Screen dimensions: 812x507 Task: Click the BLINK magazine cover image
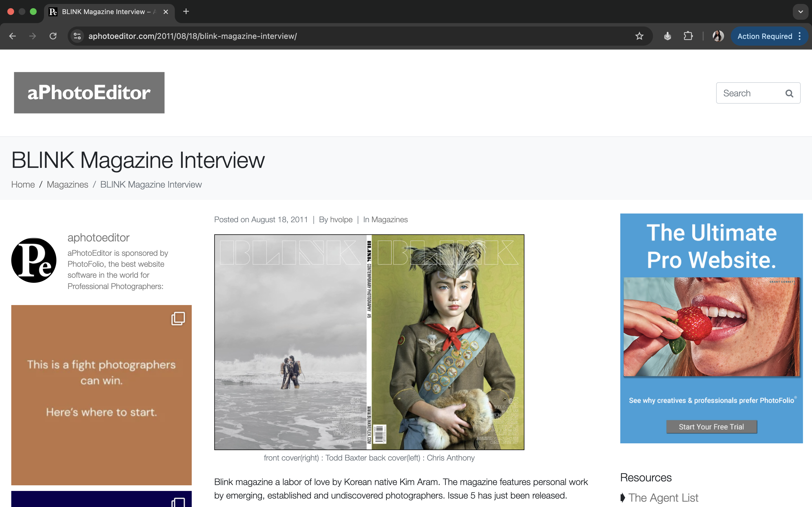pyautogui.click(x=369, y=342)
